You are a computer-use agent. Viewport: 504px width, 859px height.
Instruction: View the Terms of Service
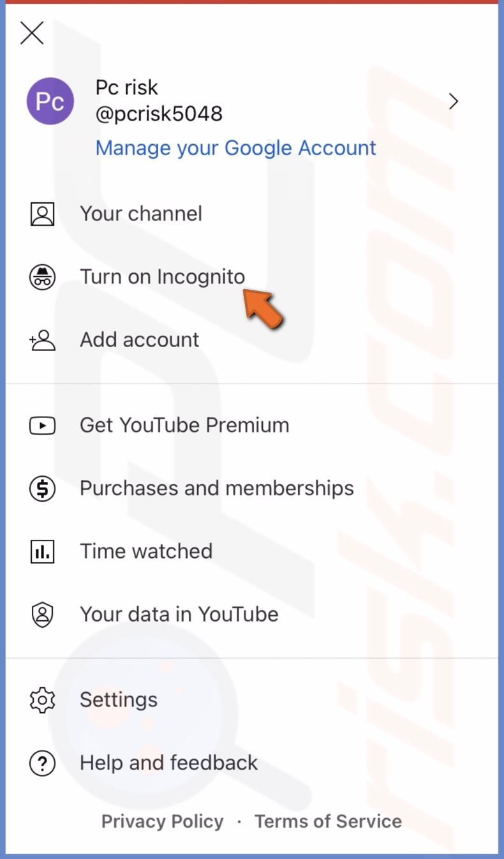(x=328, y=821)
